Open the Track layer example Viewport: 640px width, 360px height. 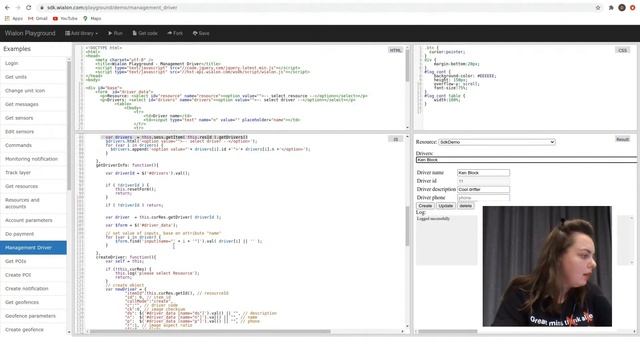33,173
